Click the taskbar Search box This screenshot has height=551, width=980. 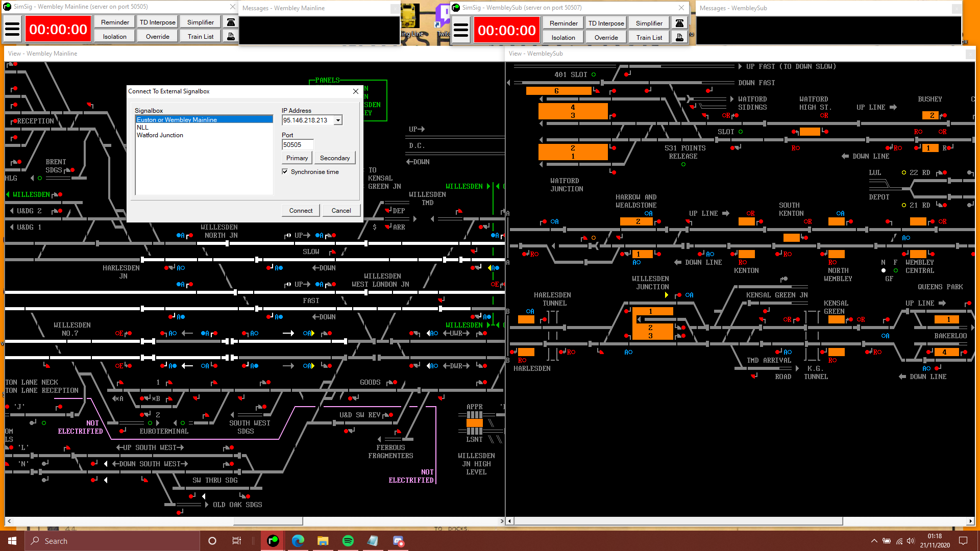click(x=112, y=541)
